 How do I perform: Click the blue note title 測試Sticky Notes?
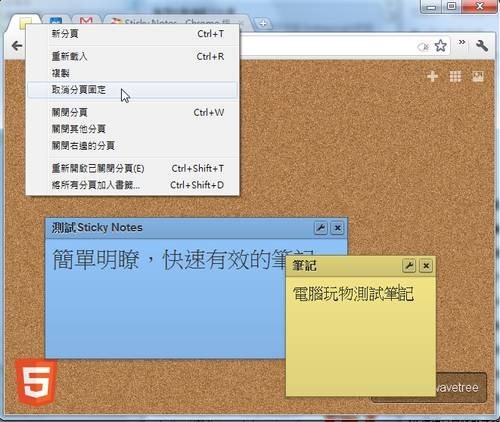[97, 228]
